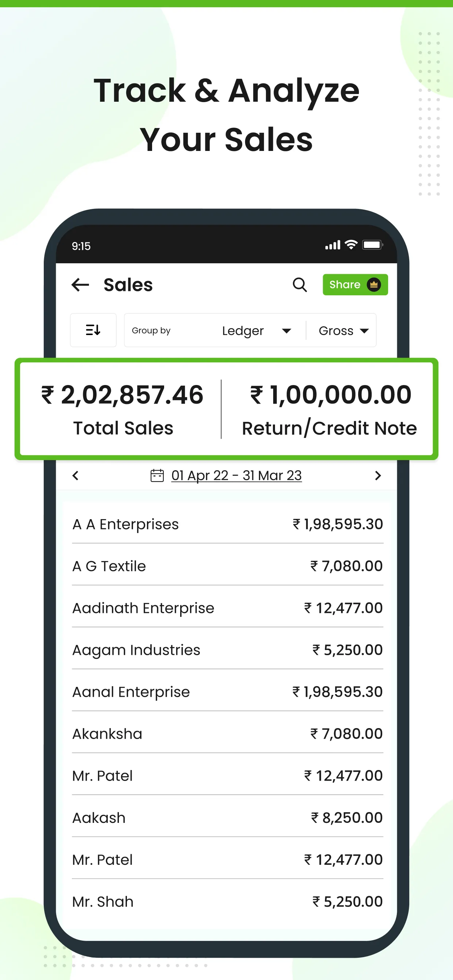Select the sort icon below Sales header

(x=93, y=330)
